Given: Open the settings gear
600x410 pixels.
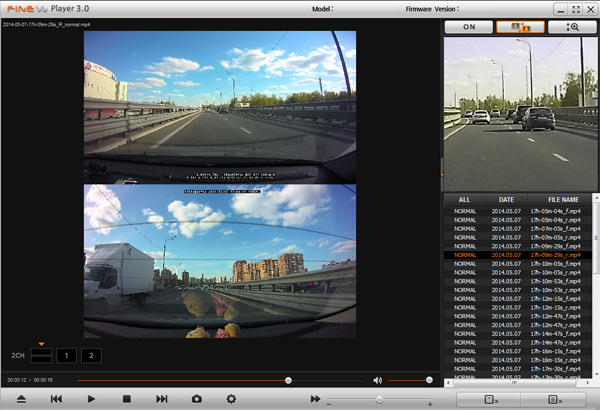Looking at the screenshot, I should click(231, 399).
